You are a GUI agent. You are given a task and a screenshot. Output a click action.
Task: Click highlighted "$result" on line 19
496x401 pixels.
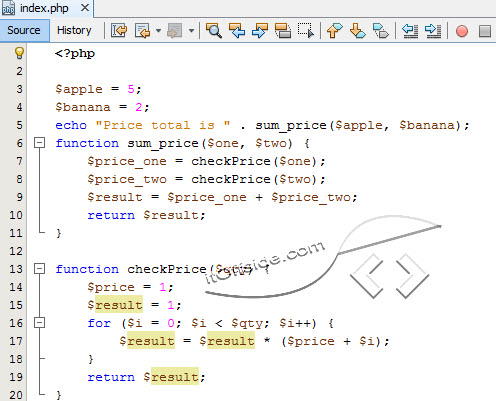coord(171,377)
